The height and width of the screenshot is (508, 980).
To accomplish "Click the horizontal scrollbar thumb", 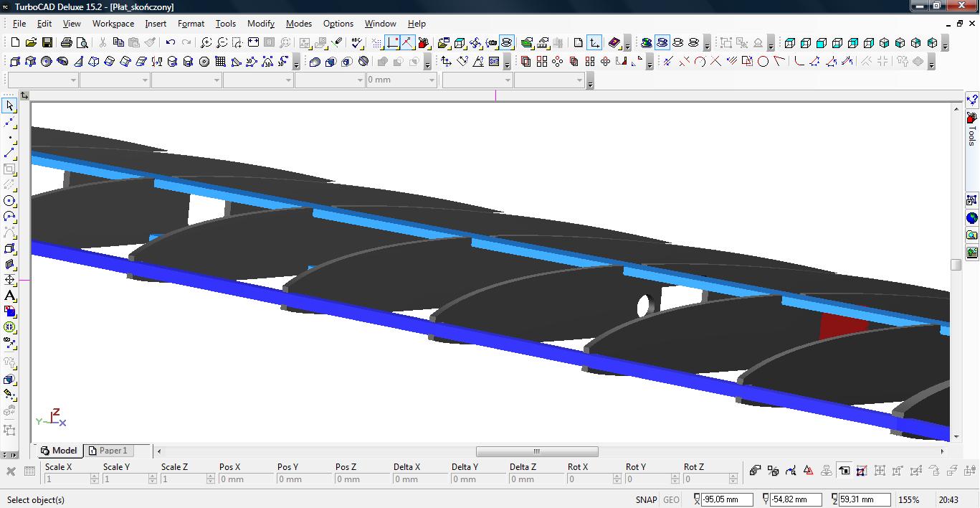I will click(x=536, y=452).
